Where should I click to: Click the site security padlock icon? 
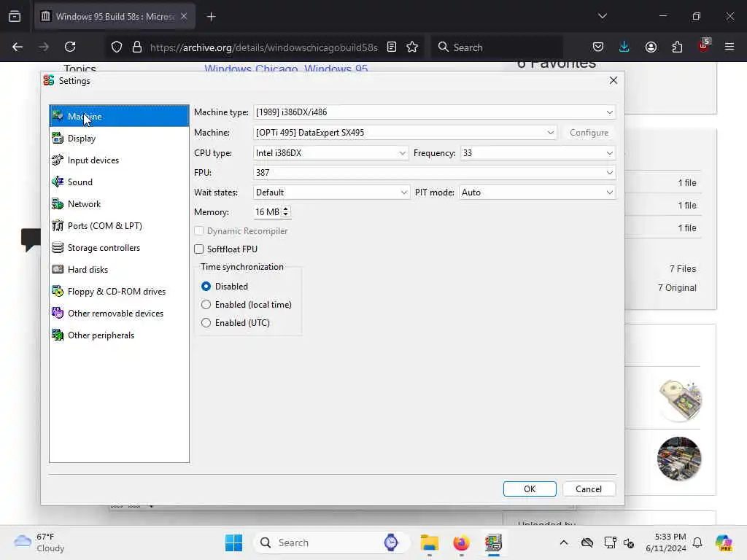137,47
